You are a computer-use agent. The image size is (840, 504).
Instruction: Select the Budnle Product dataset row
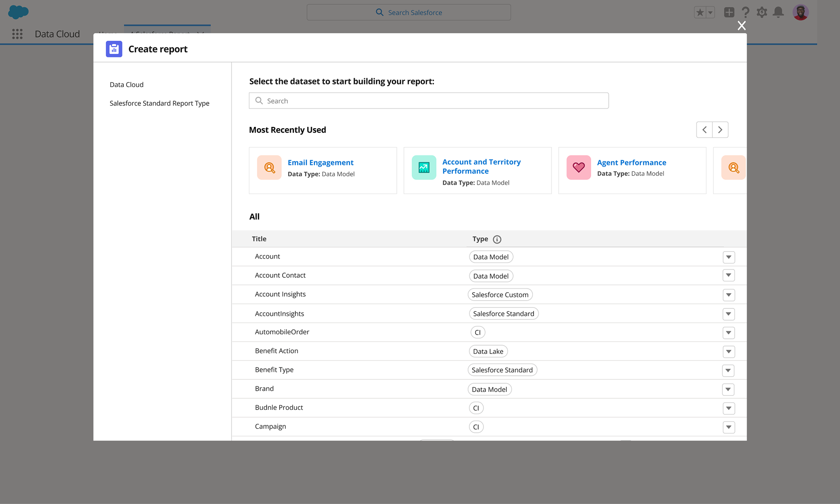coord(489,408)
